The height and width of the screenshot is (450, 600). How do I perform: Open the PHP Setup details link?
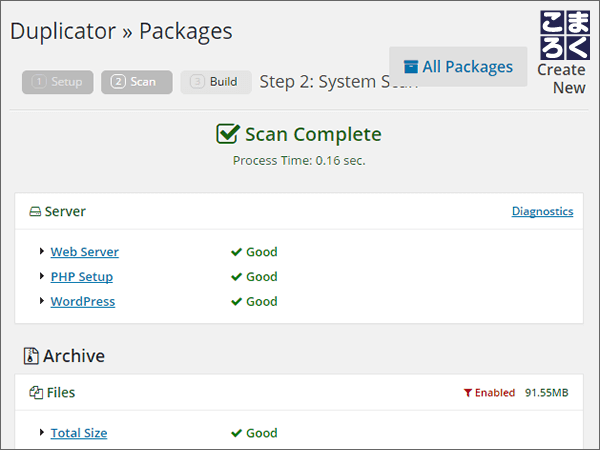(82, 277)
